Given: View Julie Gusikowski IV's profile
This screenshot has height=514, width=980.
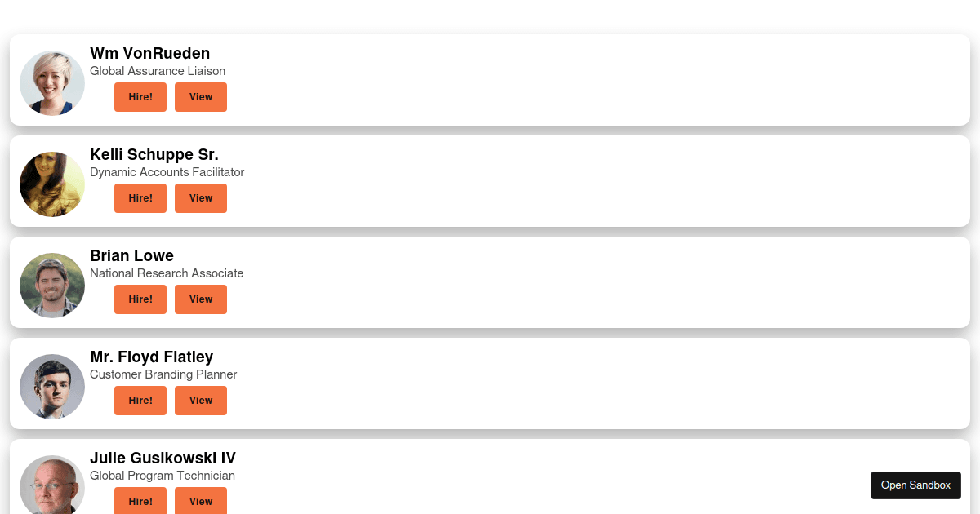Looking at the screenshot, I should point(201,501).
